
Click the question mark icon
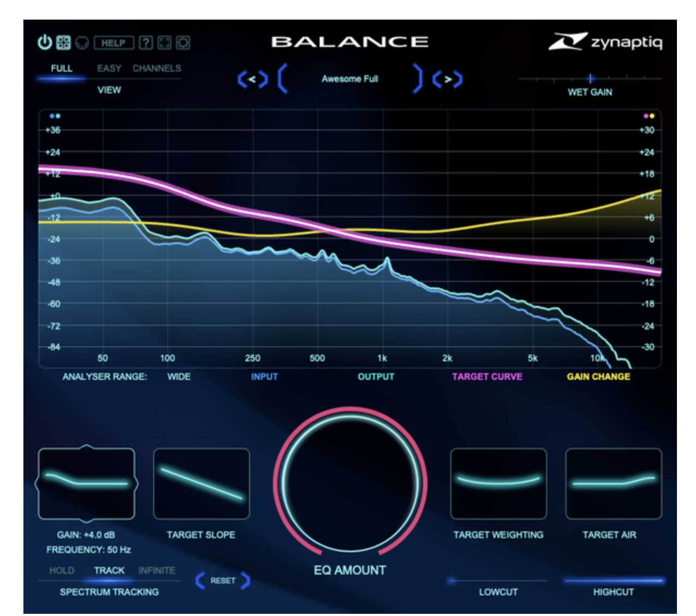coord(145,42)
